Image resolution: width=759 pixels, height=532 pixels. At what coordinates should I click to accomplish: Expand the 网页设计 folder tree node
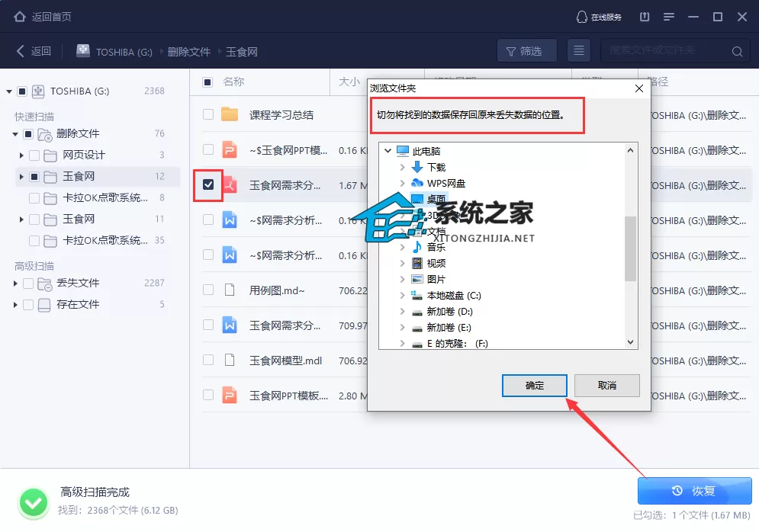[x=21, y=155]
